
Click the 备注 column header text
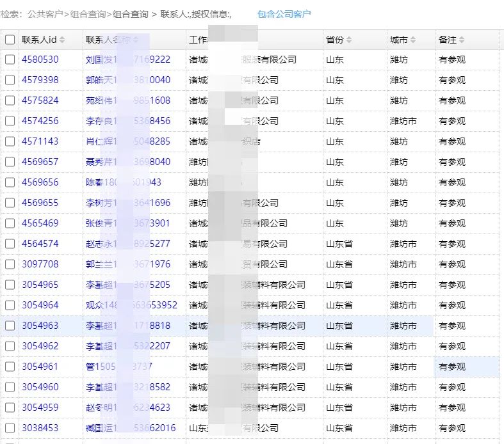[x=447, y=40]
